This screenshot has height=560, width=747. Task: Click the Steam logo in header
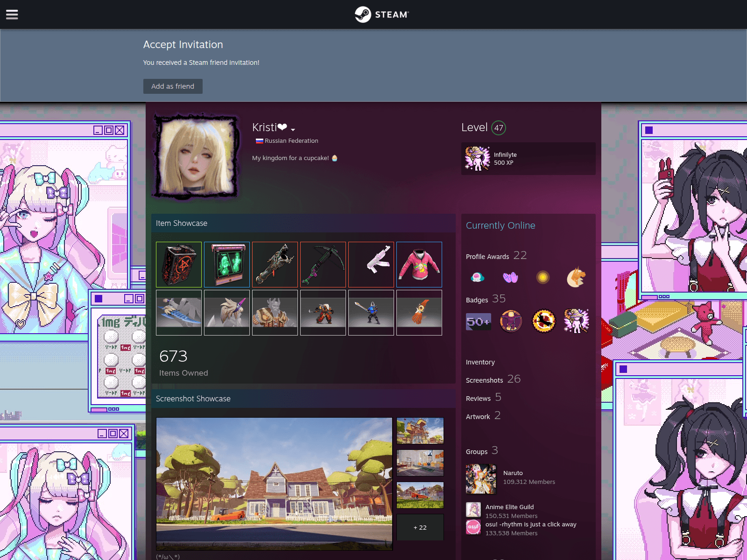point(381,14)
